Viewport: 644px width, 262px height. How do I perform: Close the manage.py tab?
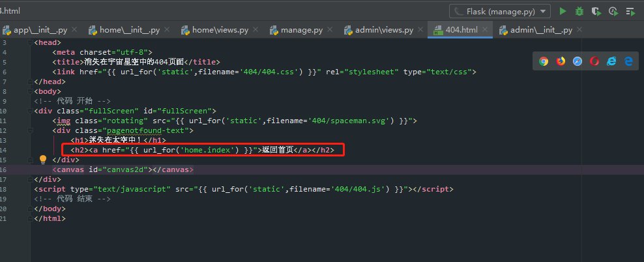(x=329, y=29)
